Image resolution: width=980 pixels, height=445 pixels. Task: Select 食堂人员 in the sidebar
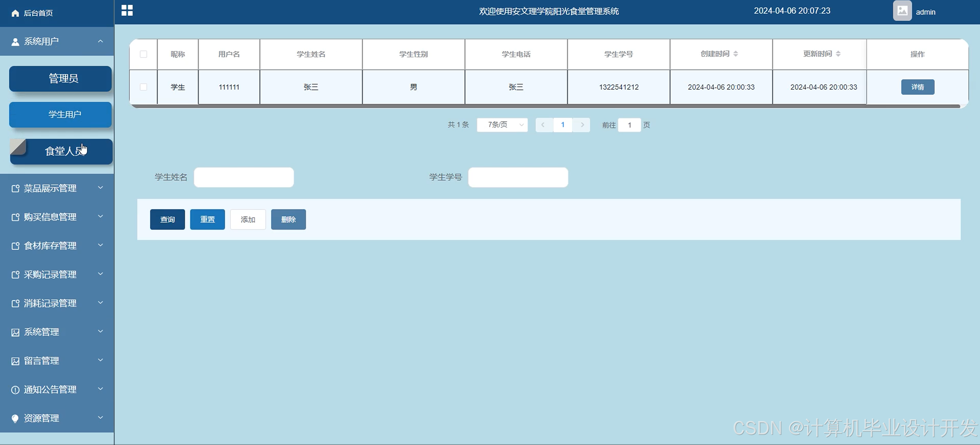61,152
